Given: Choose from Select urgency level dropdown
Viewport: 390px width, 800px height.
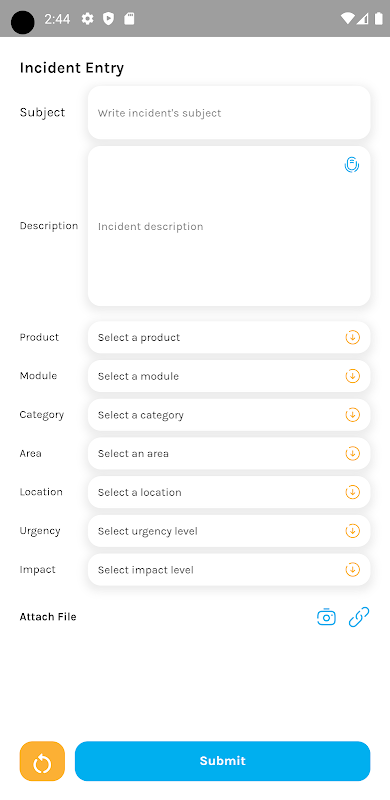Looking at the screenshot, I should pyautogui.click(x=229, y=531).
